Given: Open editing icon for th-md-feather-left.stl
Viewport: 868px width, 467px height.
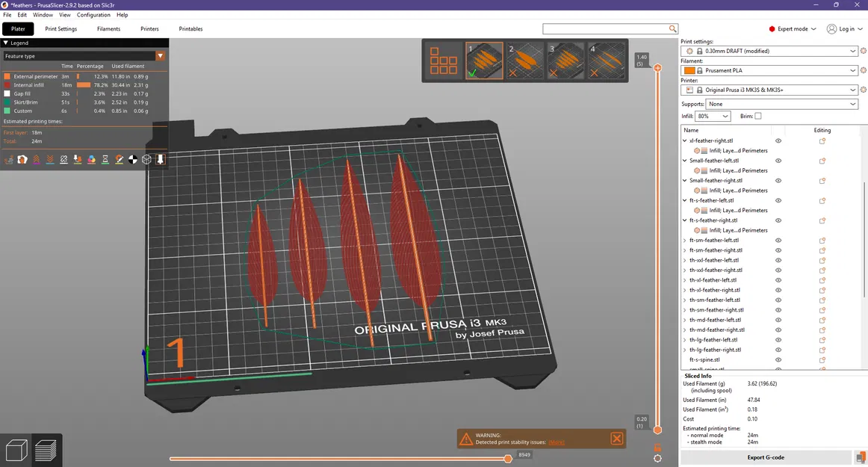Looking at the screenshot, I should (x=822, y=321).
